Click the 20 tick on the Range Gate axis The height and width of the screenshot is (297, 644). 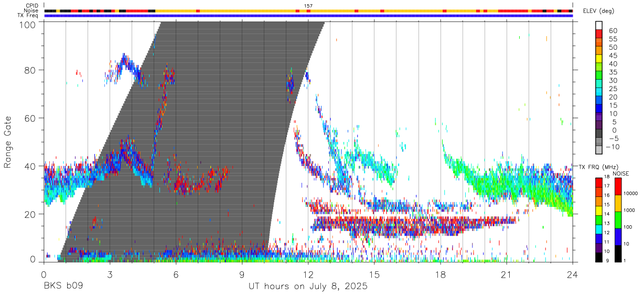[x=30, y=214]
